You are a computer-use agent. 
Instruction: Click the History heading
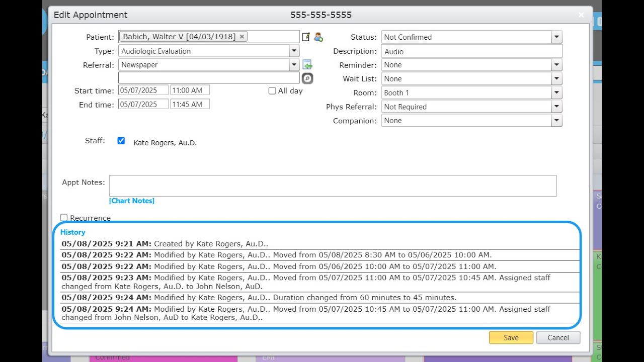(x=72, y=232)
